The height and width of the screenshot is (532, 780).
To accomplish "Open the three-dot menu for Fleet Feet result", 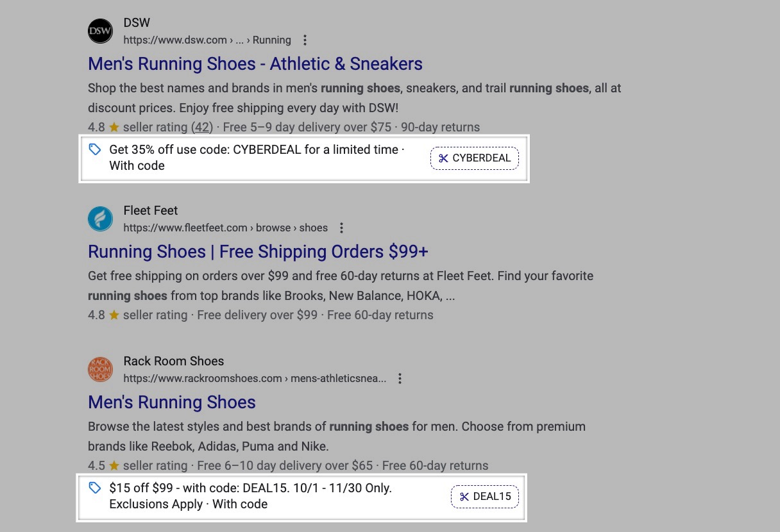I will (342, 228).
